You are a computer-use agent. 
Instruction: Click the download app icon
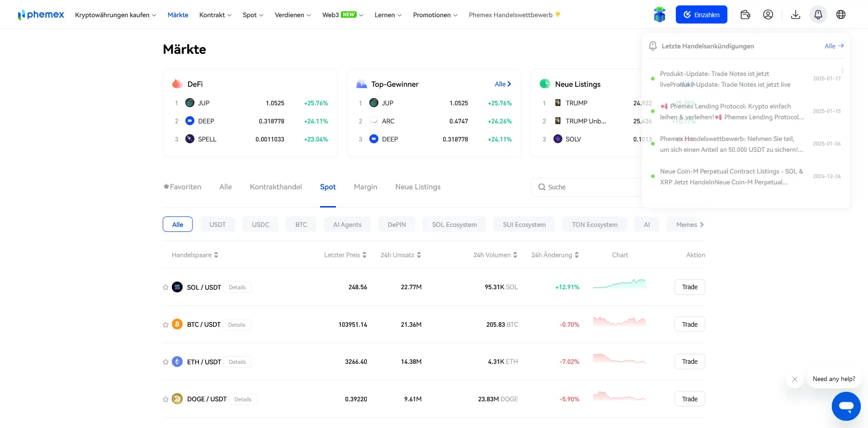pyautogui.click(x=796, y=14)
